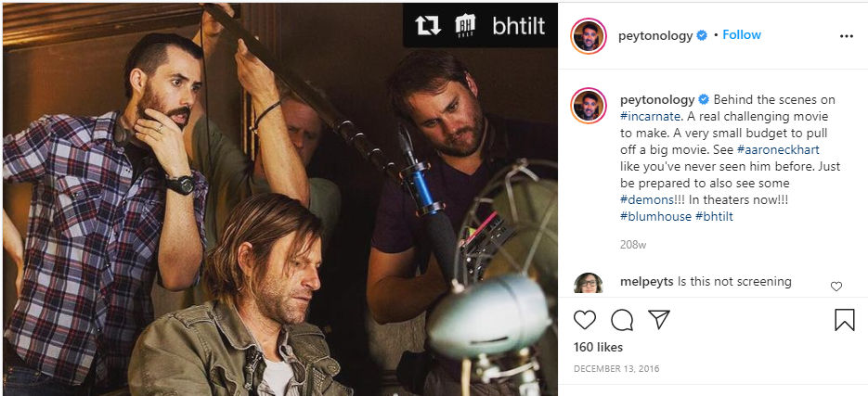Click the Follow button
The height and width of the screenshot is (396, 868).
(x=742, y=35)
